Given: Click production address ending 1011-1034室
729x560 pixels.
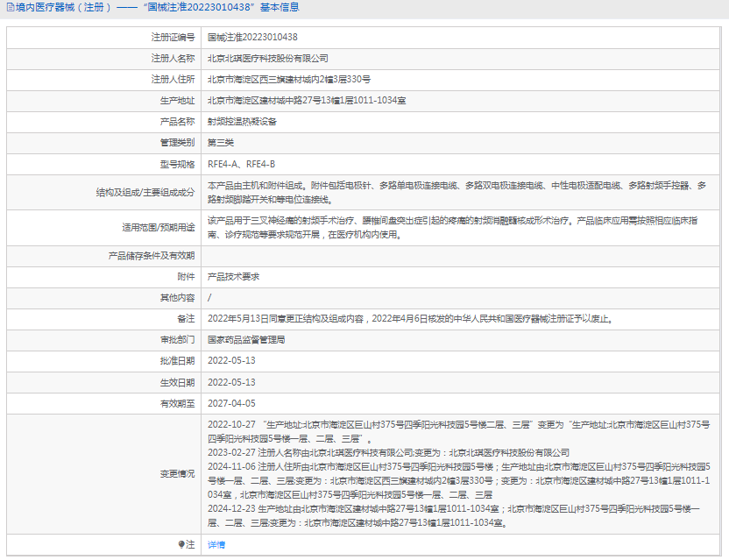Looking at the screenshot, I should click(307, 101).
